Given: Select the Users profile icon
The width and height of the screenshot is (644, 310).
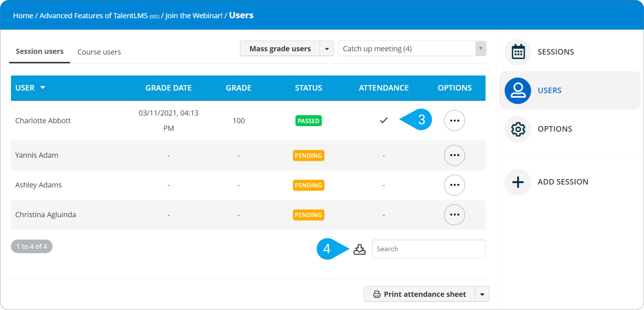Looking at the screenshot, I should click(x=518, y=90).
